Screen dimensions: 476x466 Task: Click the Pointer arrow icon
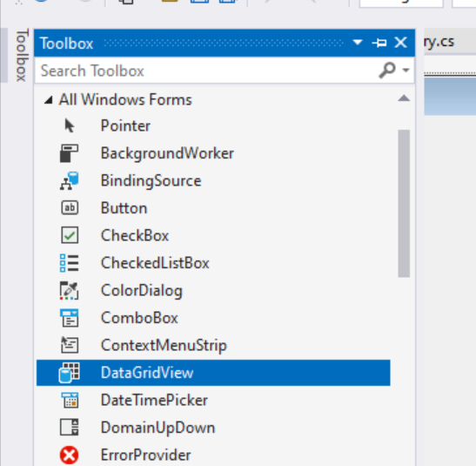point(70,125)
